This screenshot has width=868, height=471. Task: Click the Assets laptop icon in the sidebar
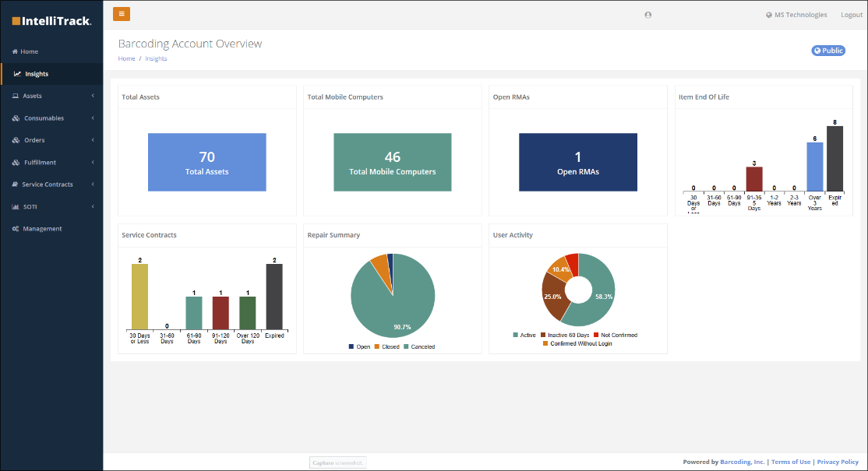pyautogui.click(x=16, y=96)
